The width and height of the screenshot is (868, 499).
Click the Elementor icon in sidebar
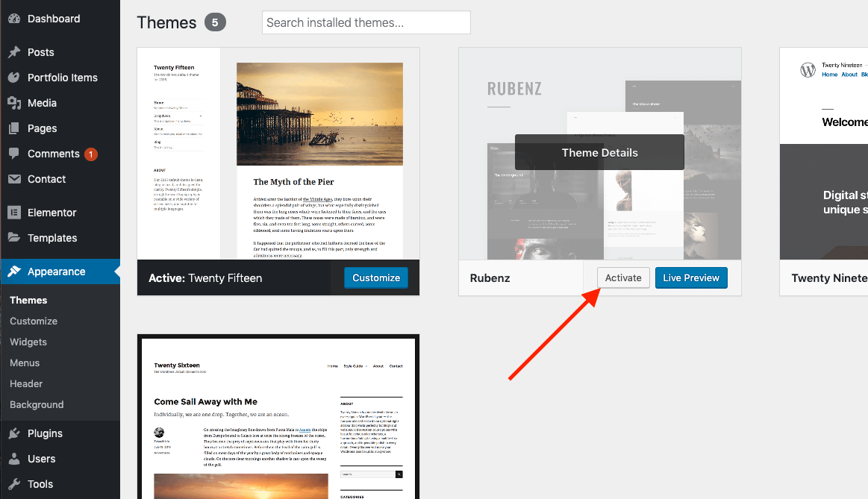click(14, 213)
